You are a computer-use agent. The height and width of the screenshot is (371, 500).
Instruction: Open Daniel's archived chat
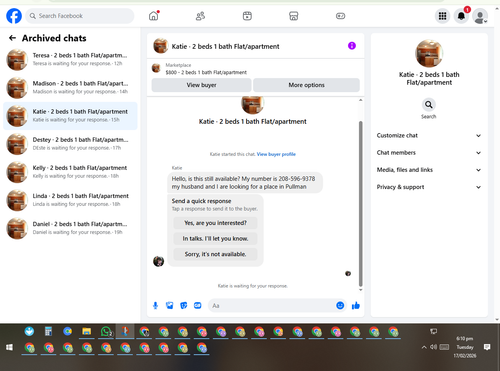pyautogui.click(x=70, y=228)
